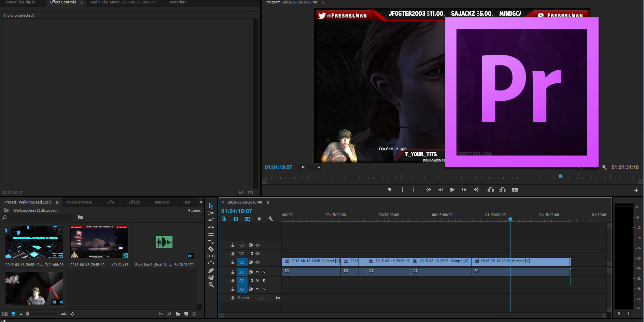Click the Master volume value 0.0
The image size is (644, 322).
pos(261,298)
